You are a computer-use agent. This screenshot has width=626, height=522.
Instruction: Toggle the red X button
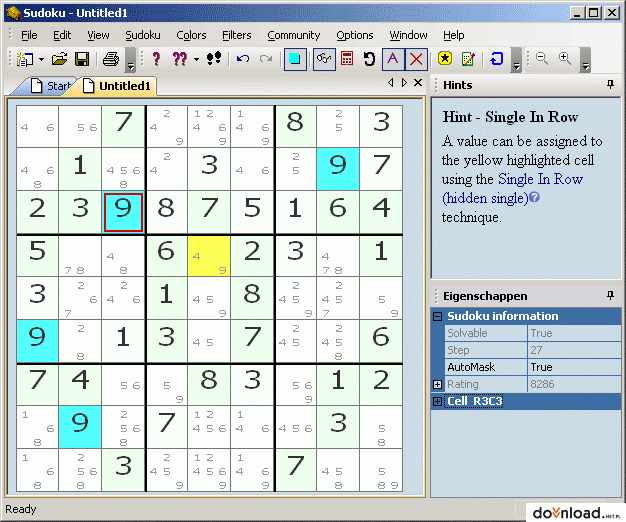point(416,59)
